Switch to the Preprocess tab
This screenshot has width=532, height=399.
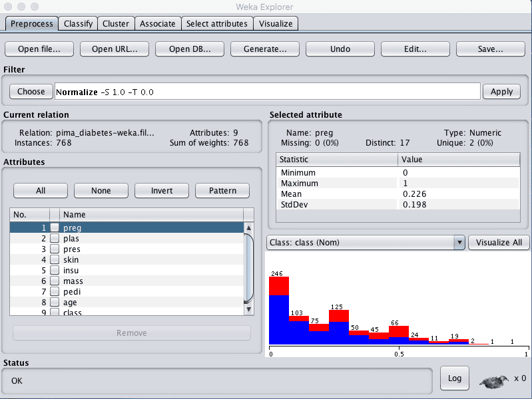pyautogui.click(x=31, y=24)
